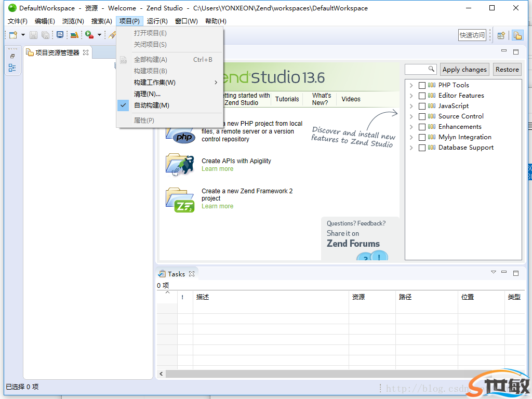Maximize the Tasks view panel
This screenshot has width=532, height=399.
[x=516, y=273]
